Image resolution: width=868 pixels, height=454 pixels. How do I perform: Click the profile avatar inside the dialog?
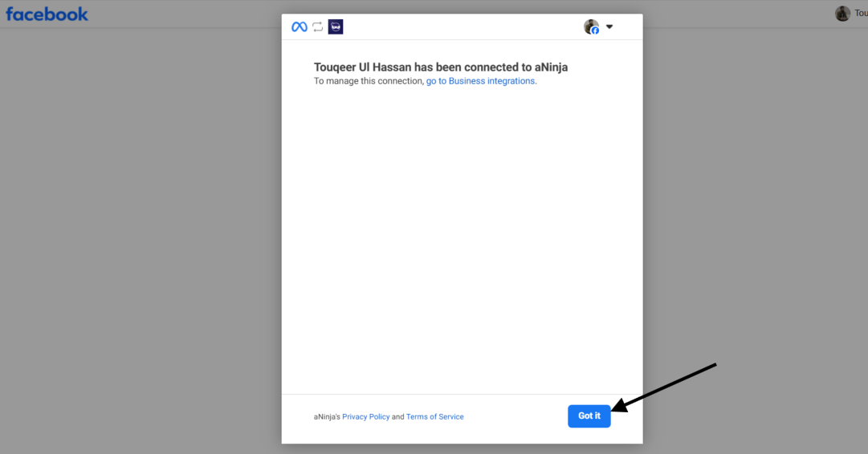(590, 26)
